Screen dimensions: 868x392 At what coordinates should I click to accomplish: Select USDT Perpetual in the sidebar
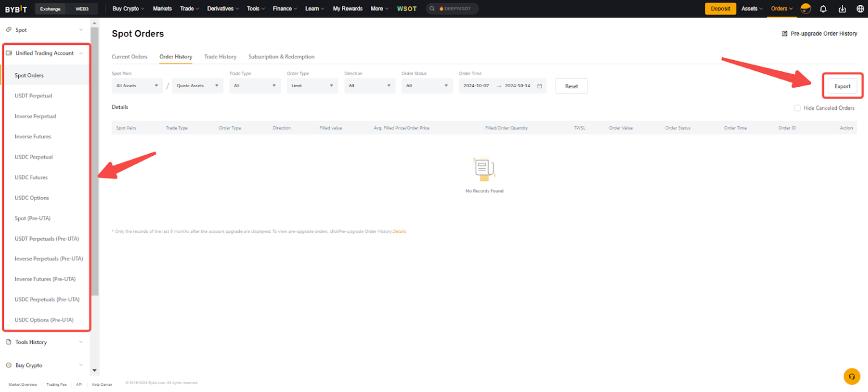point(33,96)
